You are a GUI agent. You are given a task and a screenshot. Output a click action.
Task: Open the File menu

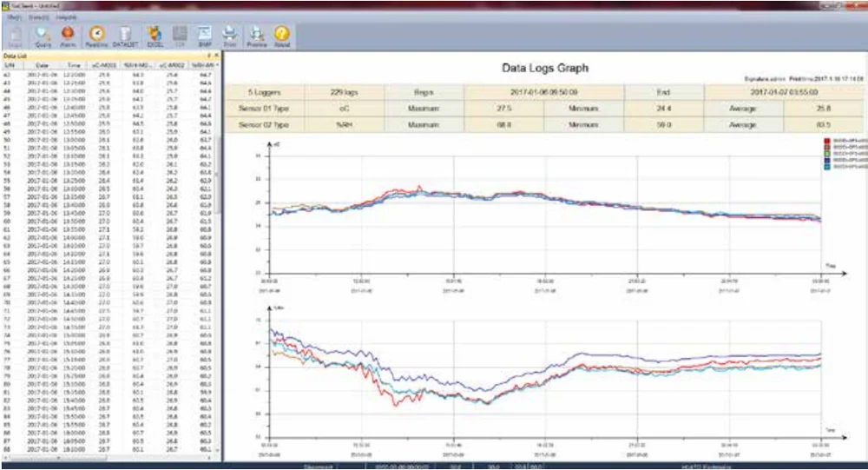pos(14,17)
